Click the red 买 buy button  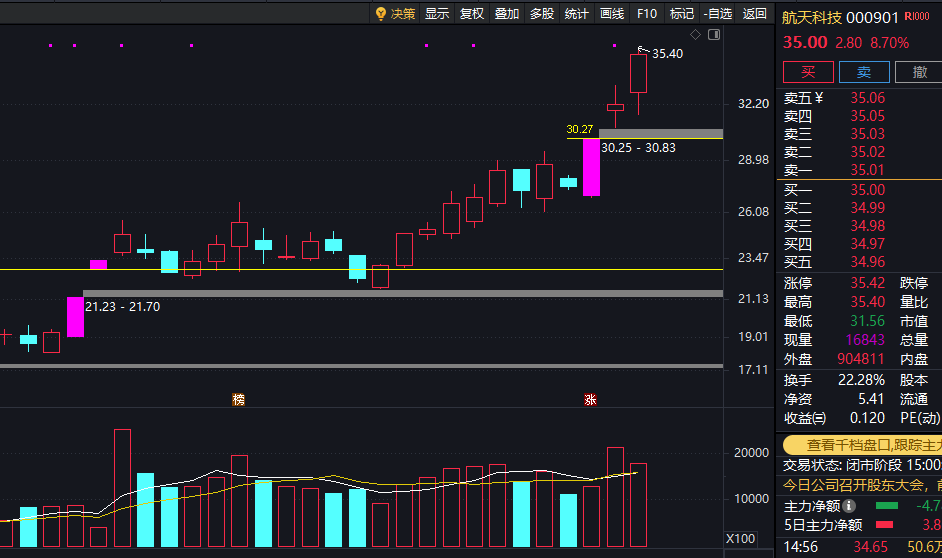[808, 72]
